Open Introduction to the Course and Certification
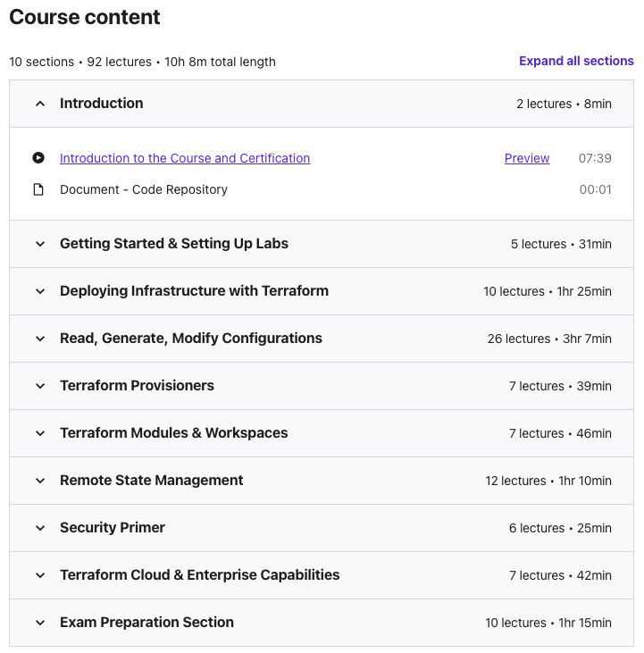 click(185, 158)
